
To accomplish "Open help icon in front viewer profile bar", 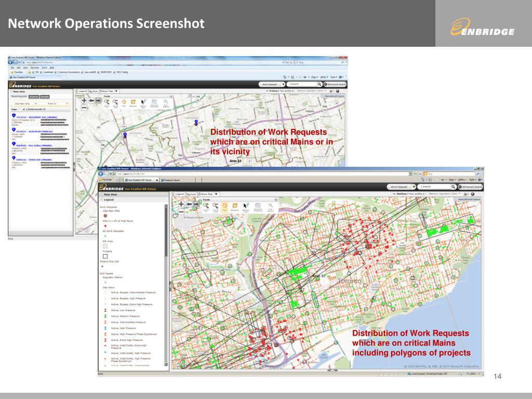I will (472, 194).
